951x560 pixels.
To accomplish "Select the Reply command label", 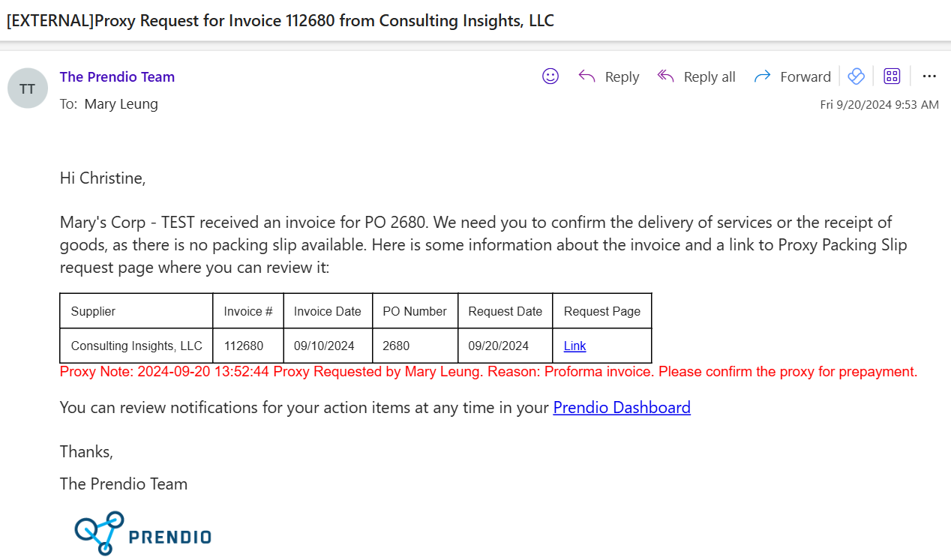I will 621,76.
